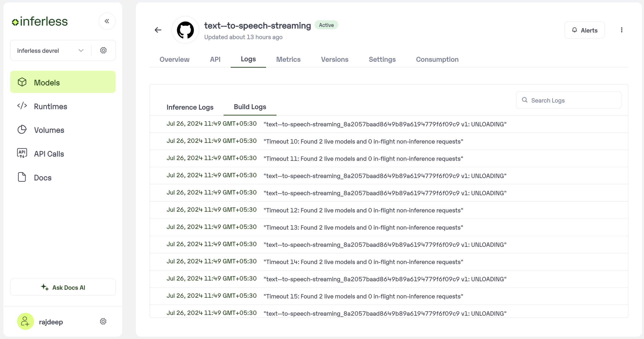644x339 pixels.
Task: Click the GitHub logo avatar
Action: (x=185, y=30)
